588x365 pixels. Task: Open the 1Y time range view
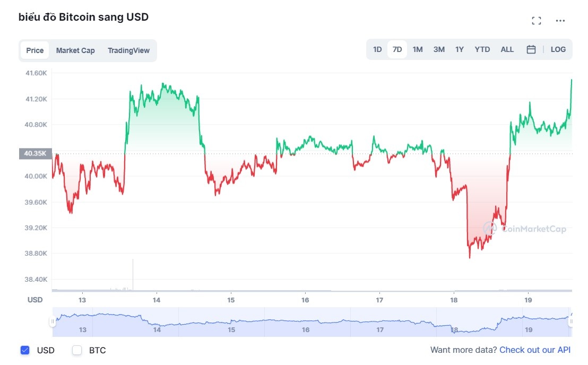pyautogui.click(x=460, y=49)
